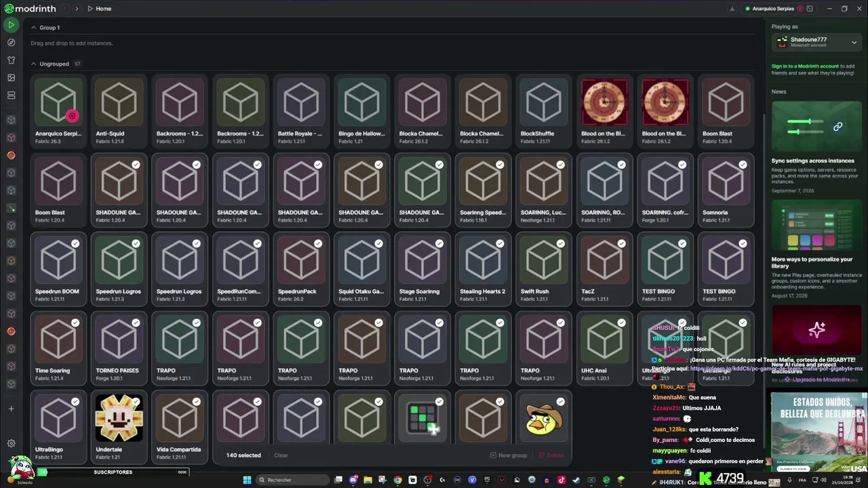Open the settings gear in sidebar
Viewport: 868px width, 488px height.
(11, 443)
